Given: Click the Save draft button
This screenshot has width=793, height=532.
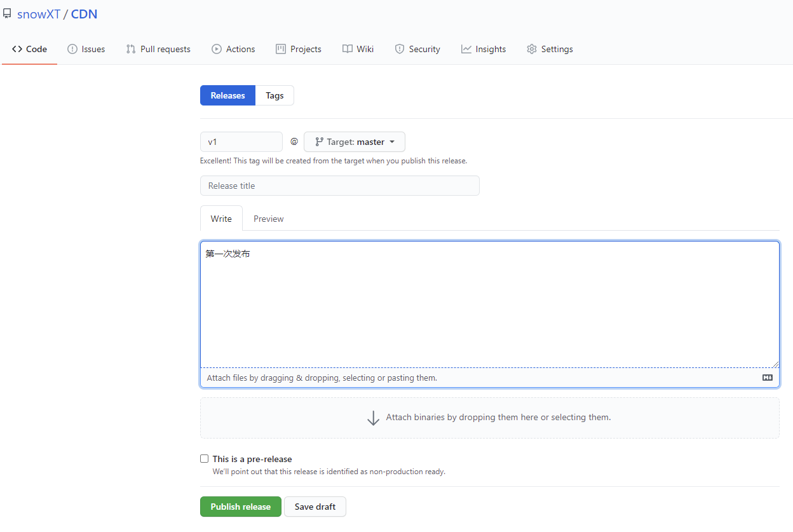Looking at the screenshot, I should coord(315,507).
